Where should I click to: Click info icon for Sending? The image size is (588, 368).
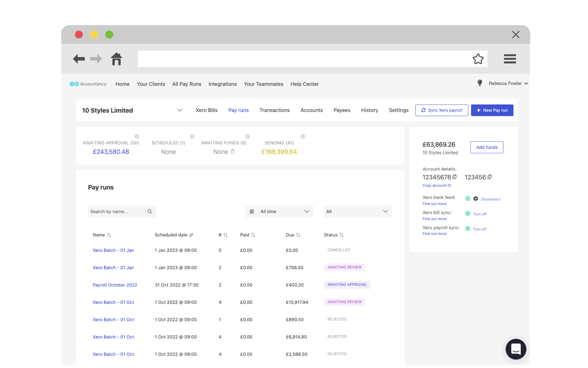click(x=303, y=137)
